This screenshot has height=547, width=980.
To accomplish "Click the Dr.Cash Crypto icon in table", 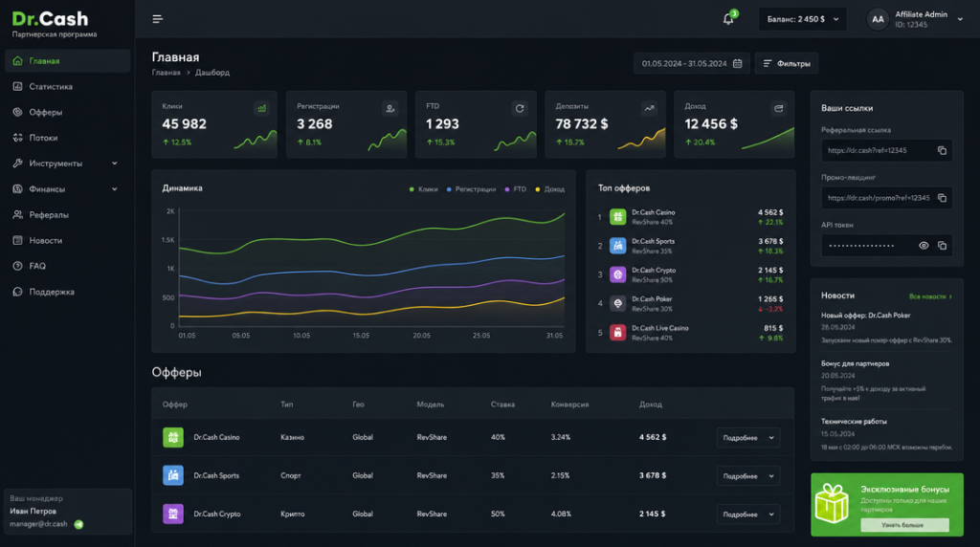I will (173, 514).
